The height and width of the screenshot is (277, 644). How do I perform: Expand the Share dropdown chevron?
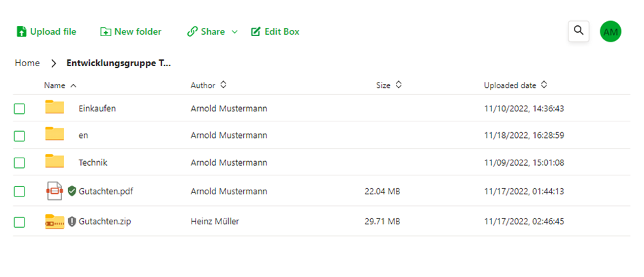[x=234, y=32]
